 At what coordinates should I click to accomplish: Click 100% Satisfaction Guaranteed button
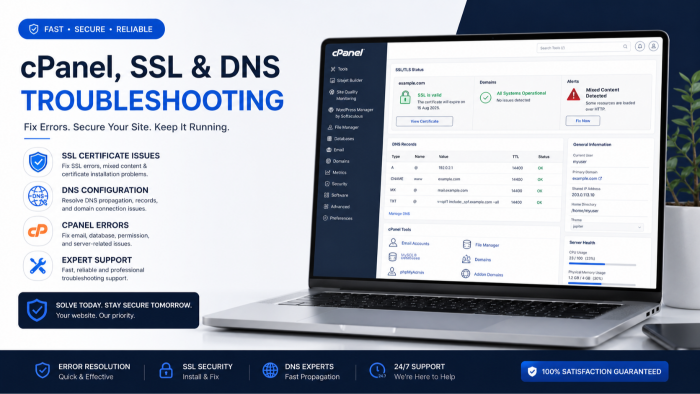click(594, 371)
